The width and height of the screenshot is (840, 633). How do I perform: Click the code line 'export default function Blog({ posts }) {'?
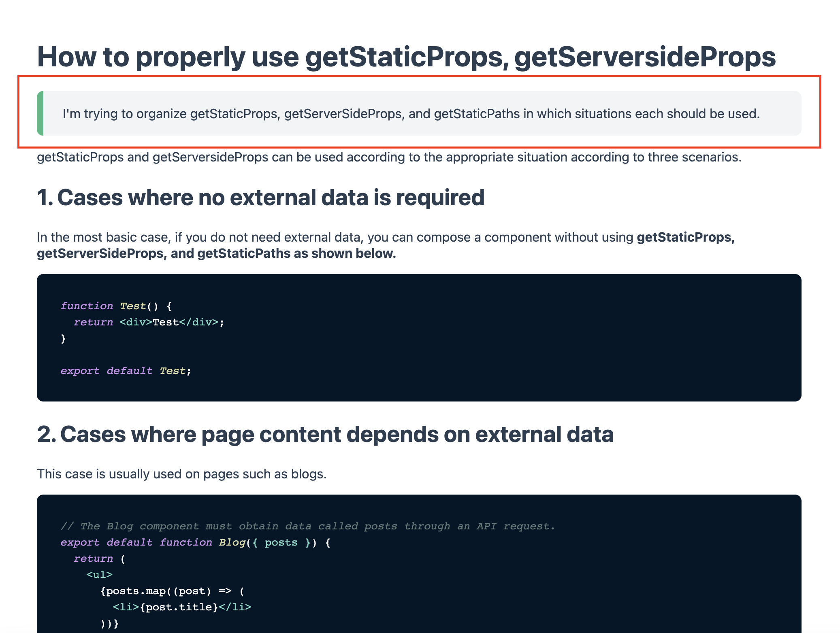pos(196,542)
